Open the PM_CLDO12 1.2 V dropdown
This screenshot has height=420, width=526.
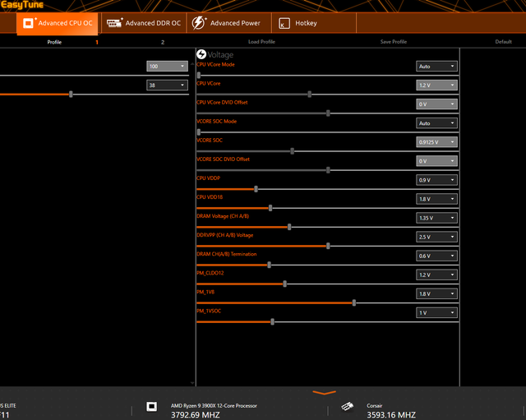(436, 275)
